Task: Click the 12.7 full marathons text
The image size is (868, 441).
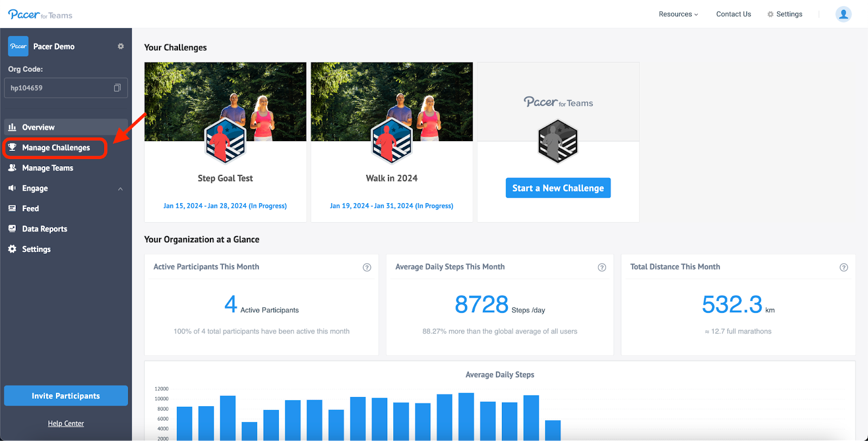Action: [x=738, y=331]
